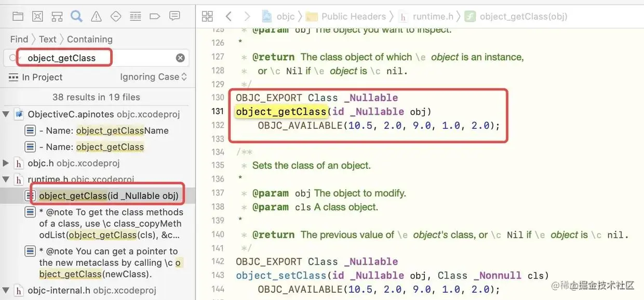
Task: Open the Report navigator speech bubble icon
Action: point(173,16)
